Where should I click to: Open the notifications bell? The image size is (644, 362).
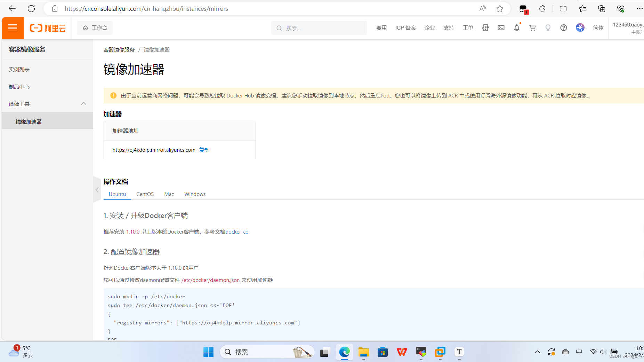517,28
